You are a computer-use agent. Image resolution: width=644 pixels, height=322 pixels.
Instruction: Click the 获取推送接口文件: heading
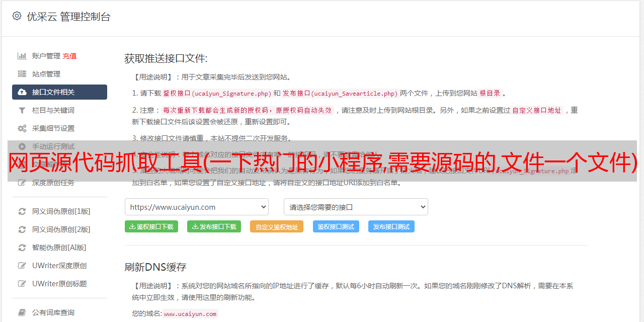[x=166, y=58]
